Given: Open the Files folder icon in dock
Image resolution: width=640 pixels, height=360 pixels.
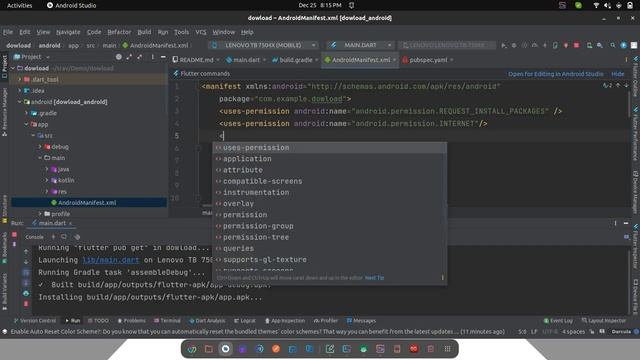Looking at the screenshot, I should [209, 349].
